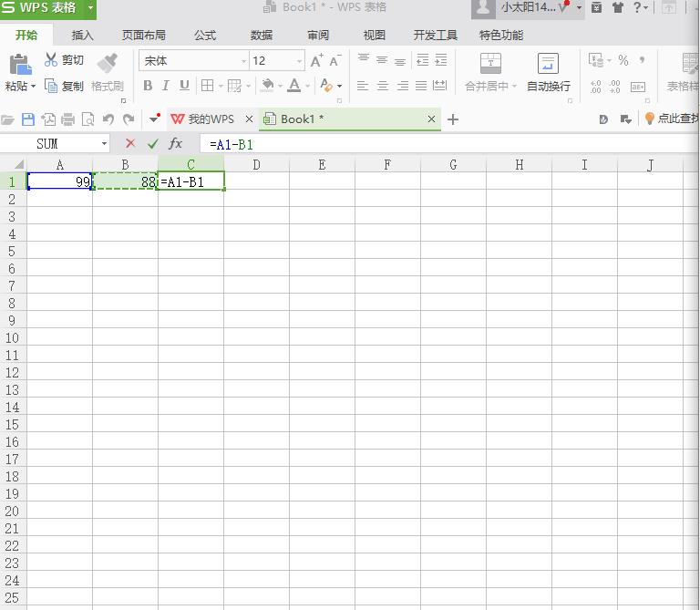Increase font size with A+ icon
The image size is (700, 610).
316,60
